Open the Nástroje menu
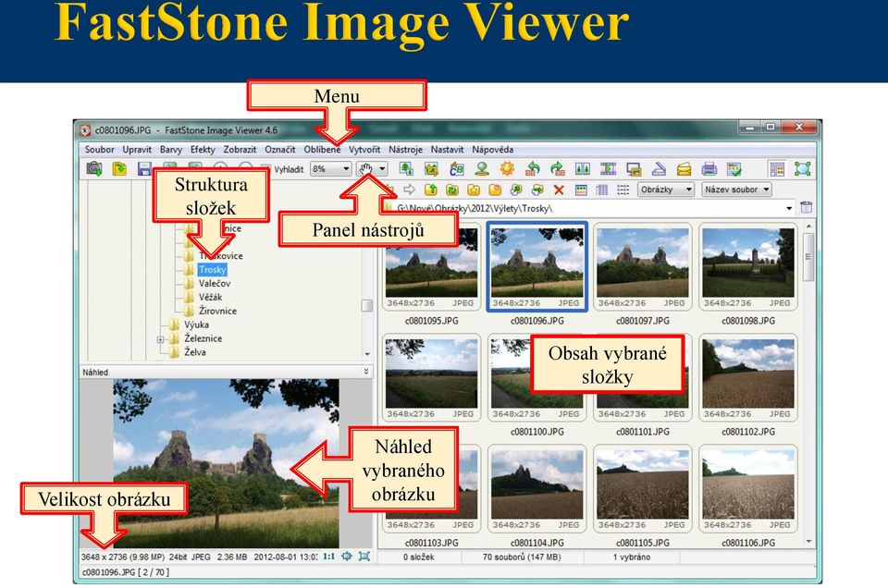Image resolution: width=888 pixels, height=588 pixels. 405,150
